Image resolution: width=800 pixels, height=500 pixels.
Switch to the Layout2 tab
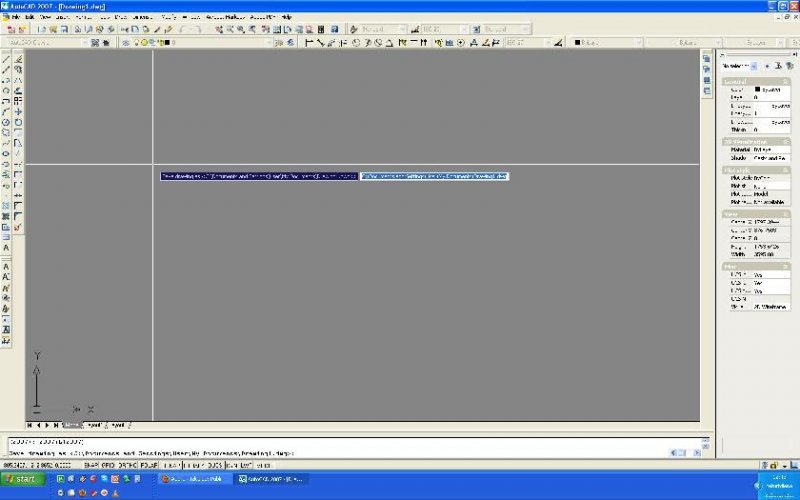click(x=118, y=425)
